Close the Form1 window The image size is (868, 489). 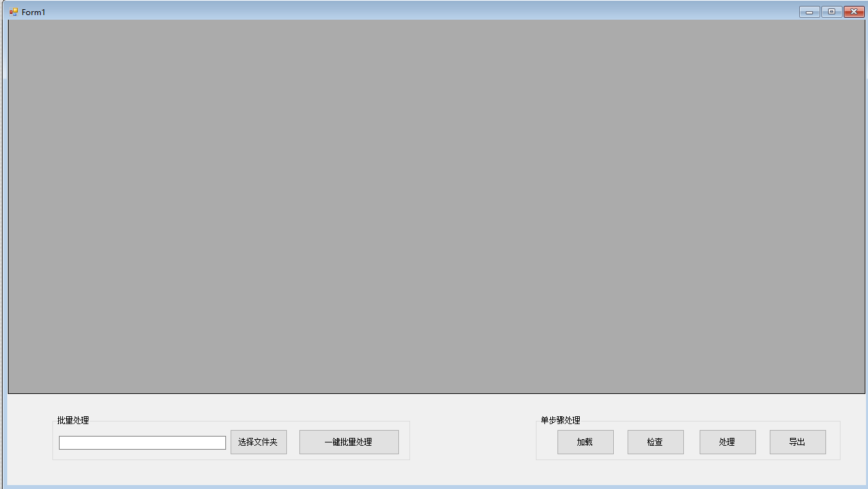click(854, 12)
